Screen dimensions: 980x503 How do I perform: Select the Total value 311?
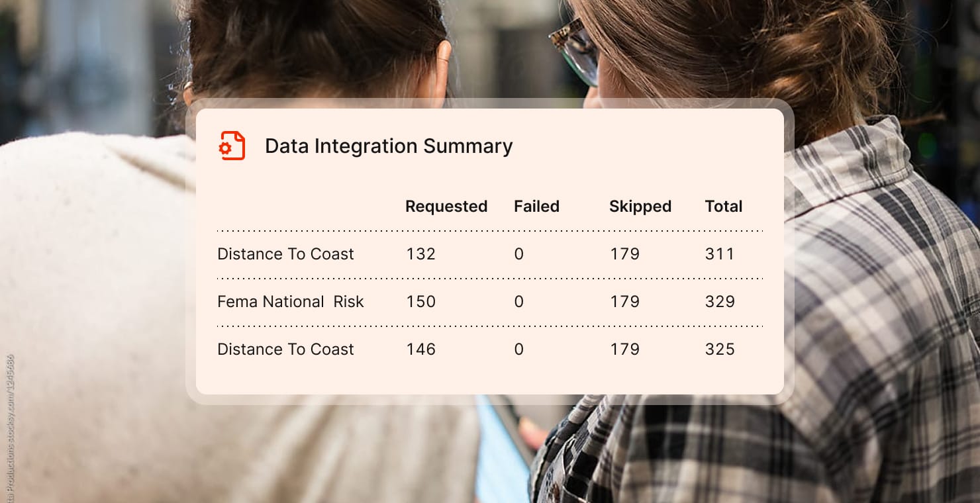720,254
